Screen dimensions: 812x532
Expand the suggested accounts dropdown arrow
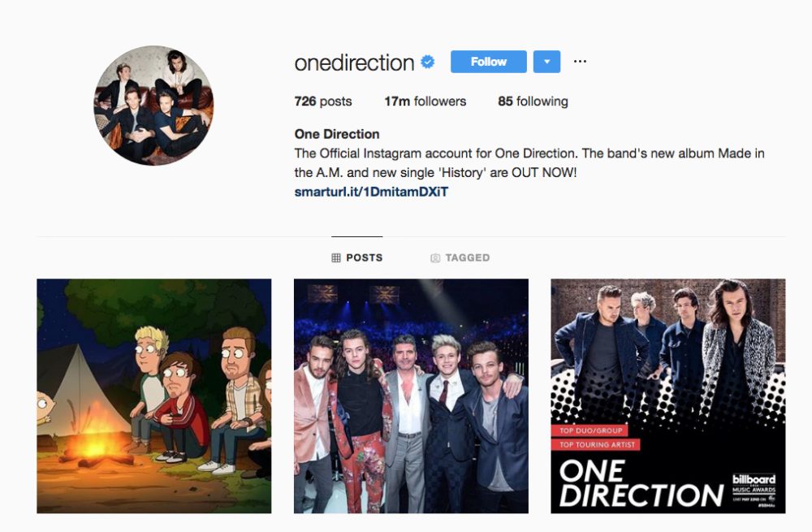tap(546, 62)
